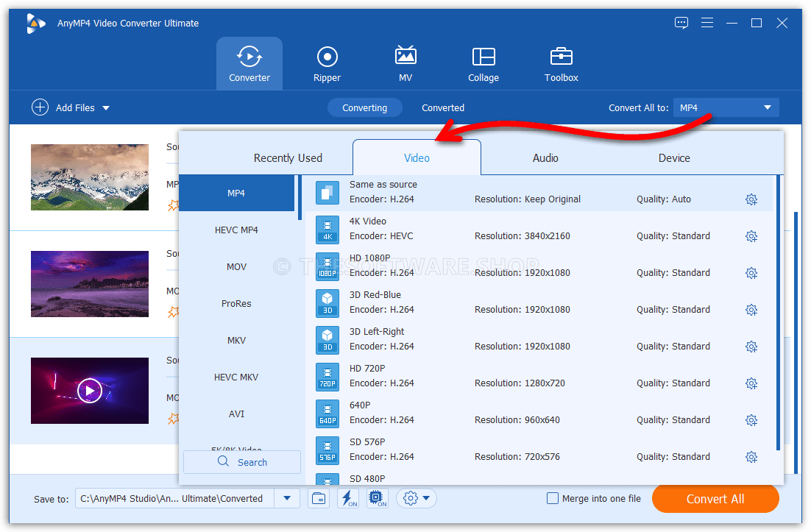Expand the Save to path dropdown arrow
Viewport: 811px width, 532px height.
pyautogui.click(x=287, y=498)
